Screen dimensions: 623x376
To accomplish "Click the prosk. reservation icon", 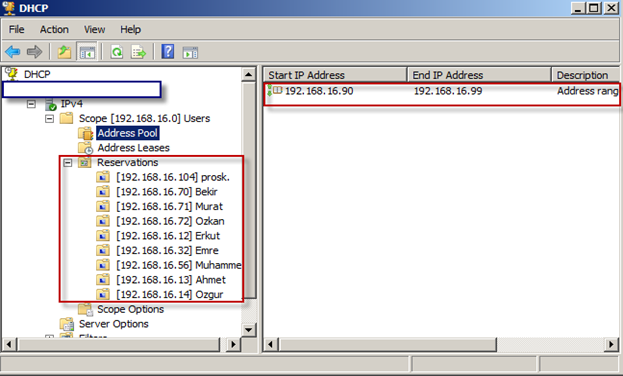I will click(x=103, y=177).
